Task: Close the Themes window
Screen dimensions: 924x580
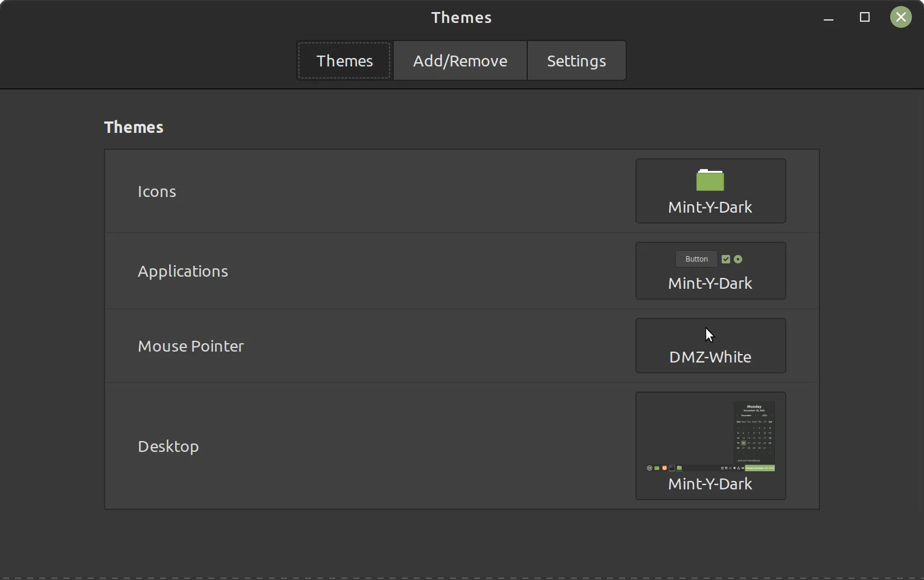Action: pyautogui.click(x=900, y=18)
